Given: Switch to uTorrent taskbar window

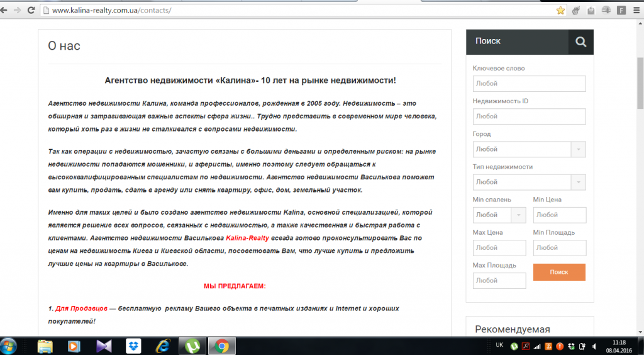Looking at the screenshot, I should point(192,346).
